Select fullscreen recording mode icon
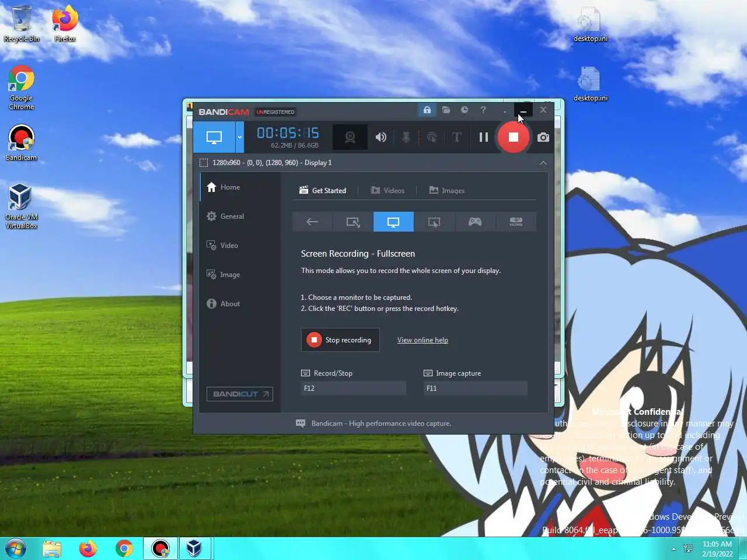747x560 pixels. coord(393,222)
